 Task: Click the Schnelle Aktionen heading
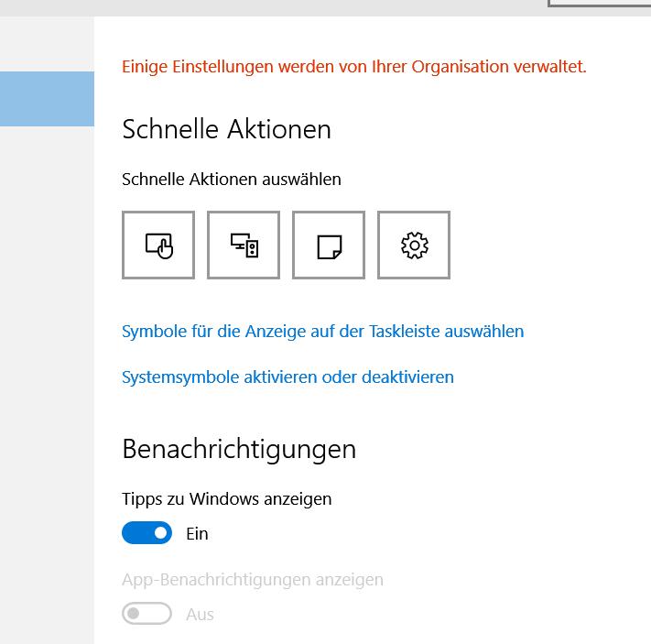[x=226, y=129]
